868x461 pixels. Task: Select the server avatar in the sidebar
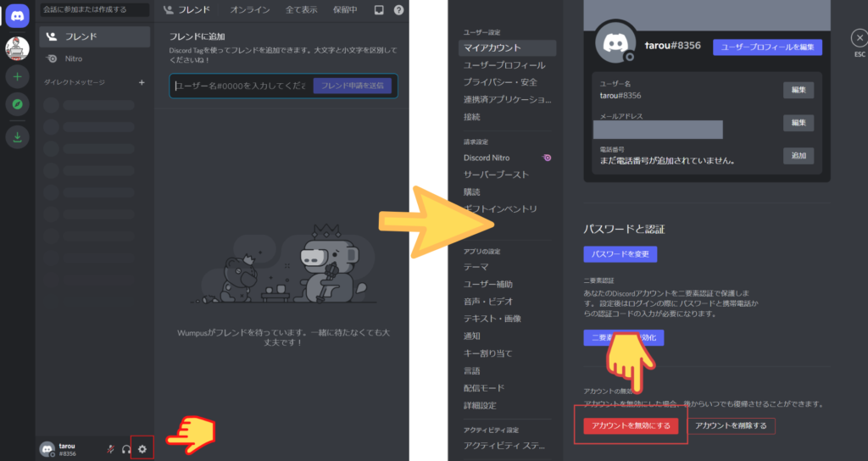17,48
